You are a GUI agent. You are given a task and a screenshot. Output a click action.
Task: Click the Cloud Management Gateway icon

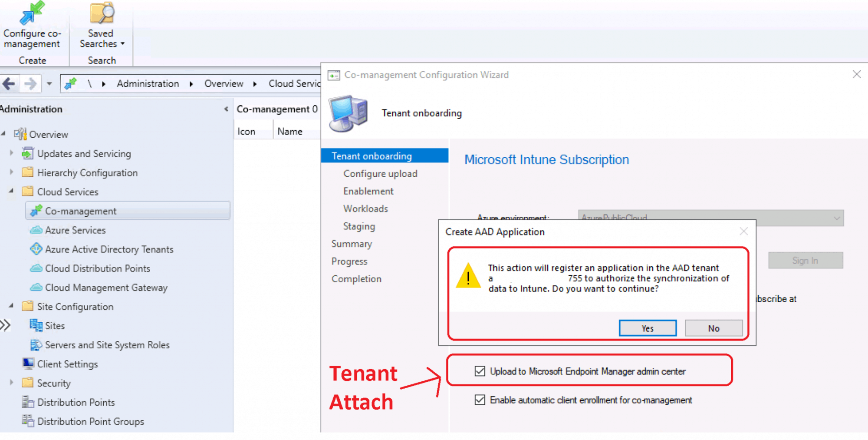[x=36, y=287]
